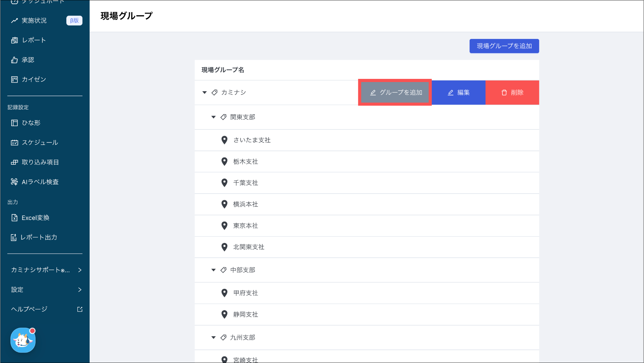The image size is (644, 363).
Task: Collapse the 中部支部 tree node
Action: click(x=214, y=270)
